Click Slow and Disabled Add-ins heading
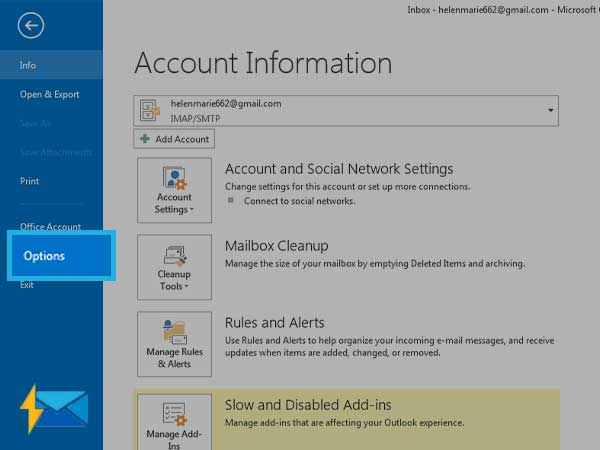This screenshot has width=600, height=450. [308, 405]
